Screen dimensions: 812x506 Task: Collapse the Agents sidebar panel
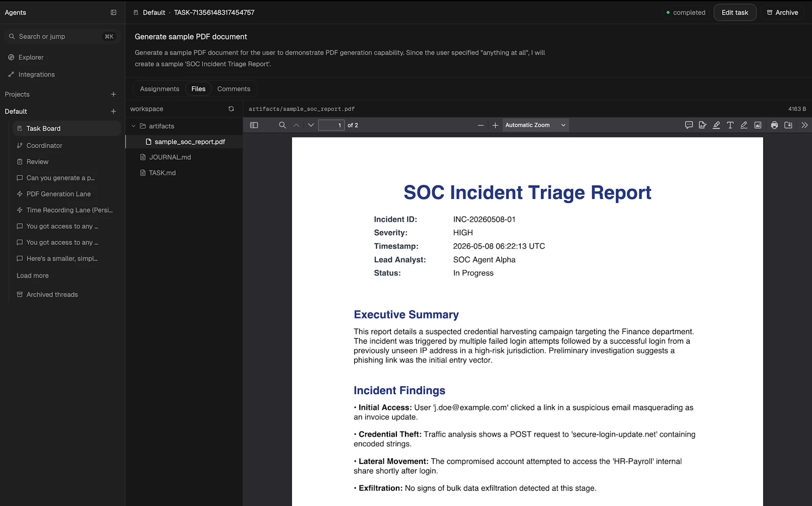pyautogui.click(x=114, y=13)
